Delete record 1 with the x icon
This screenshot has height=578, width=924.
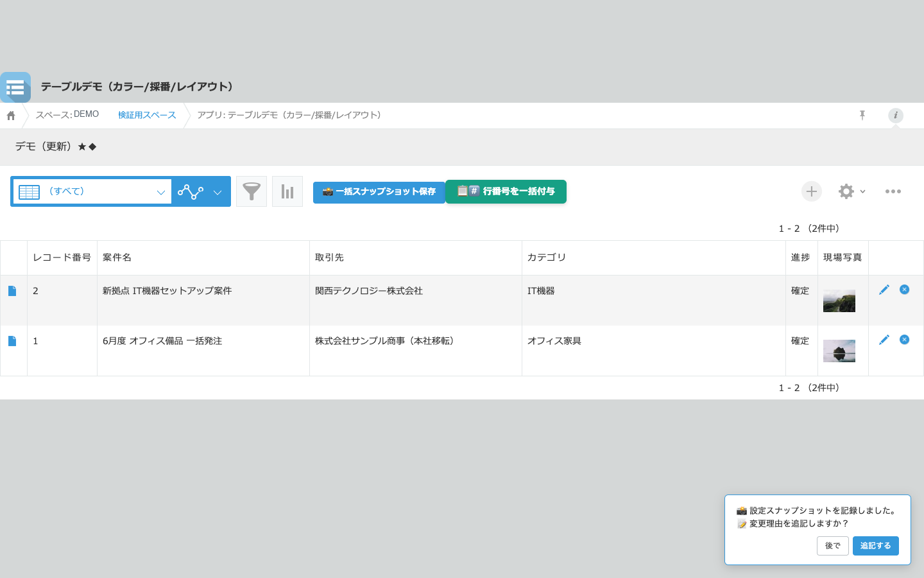pyautogui.click(x=904, y=340)
